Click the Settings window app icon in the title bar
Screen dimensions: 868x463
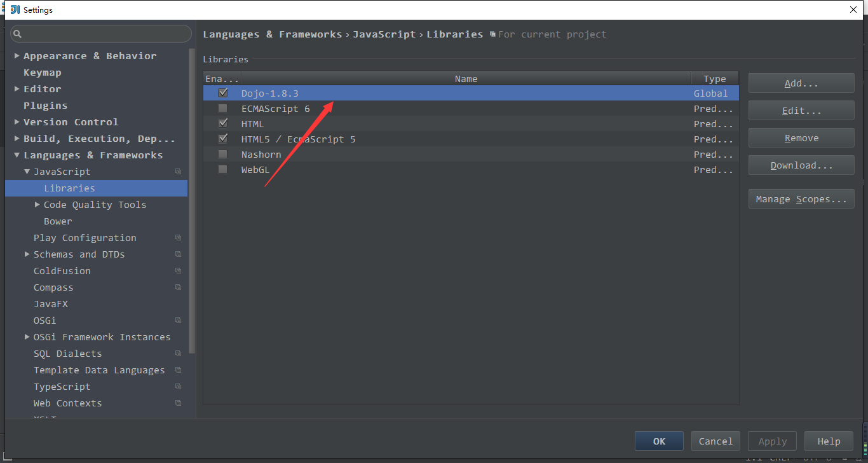coord(15,10)
